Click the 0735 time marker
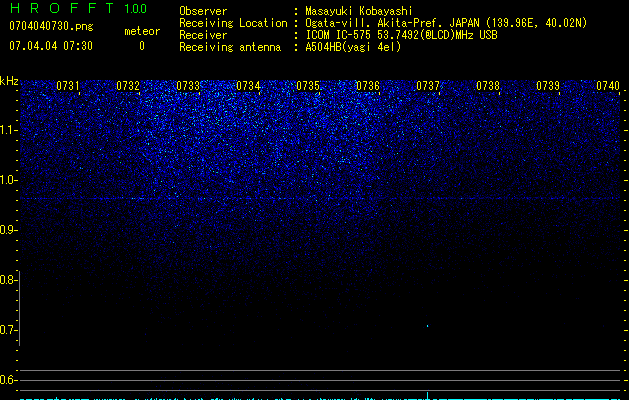Viewport: 629px width, 400px height. 308,86
